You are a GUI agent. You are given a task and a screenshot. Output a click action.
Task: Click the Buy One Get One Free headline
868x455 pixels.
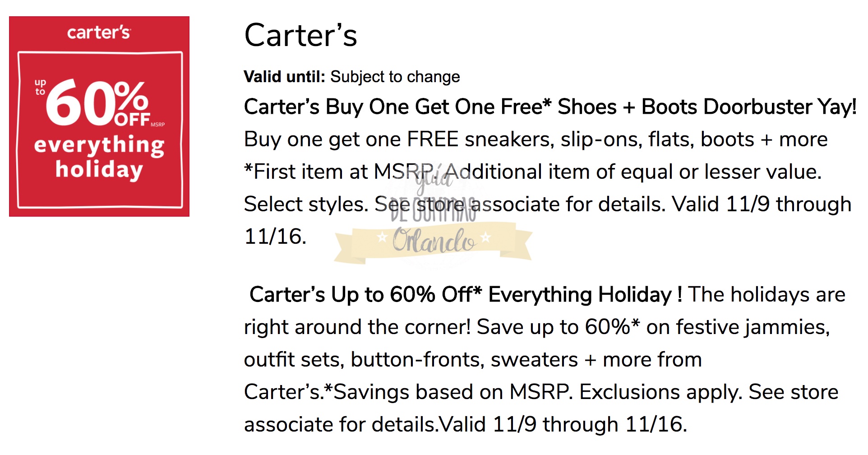(x=549, y=107)
